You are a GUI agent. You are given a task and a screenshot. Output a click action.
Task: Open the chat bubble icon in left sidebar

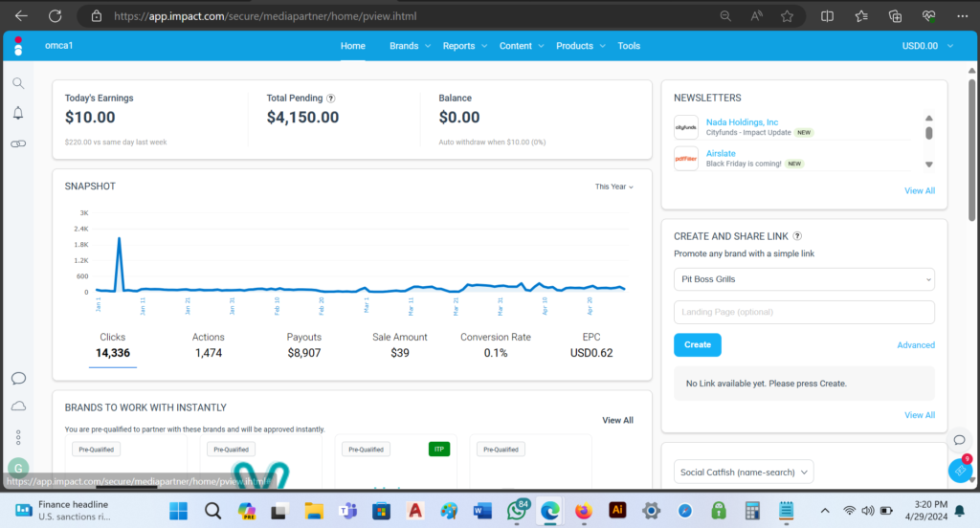coord(18,378)
